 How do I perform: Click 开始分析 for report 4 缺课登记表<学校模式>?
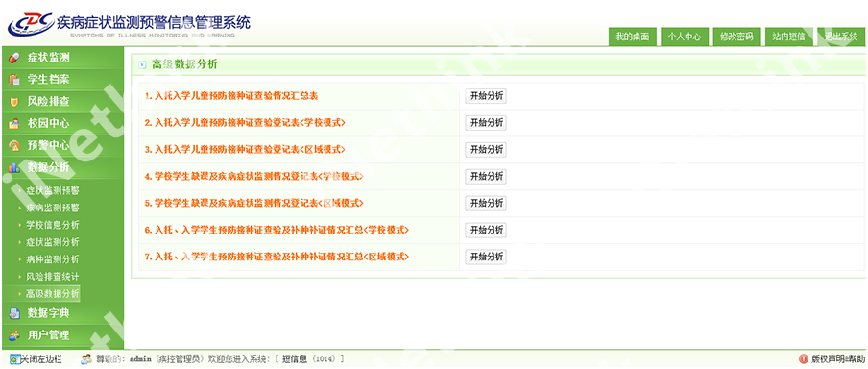[486, 176]
